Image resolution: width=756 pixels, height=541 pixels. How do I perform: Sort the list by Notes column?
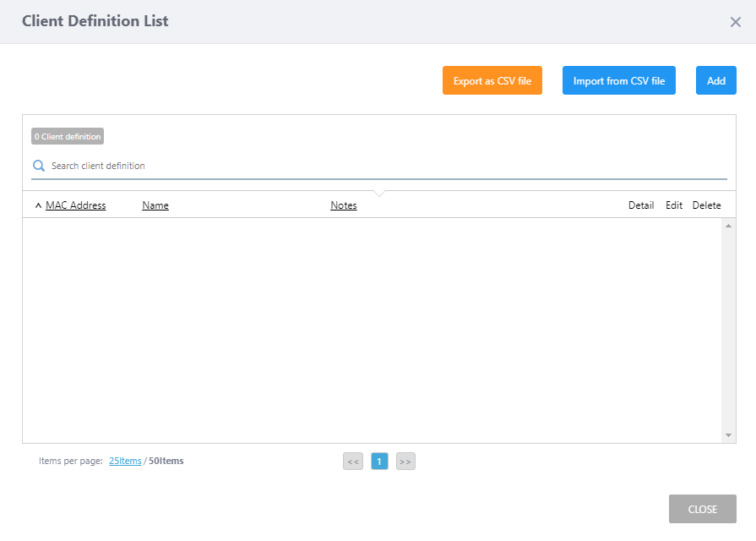(x=343, y=205)
